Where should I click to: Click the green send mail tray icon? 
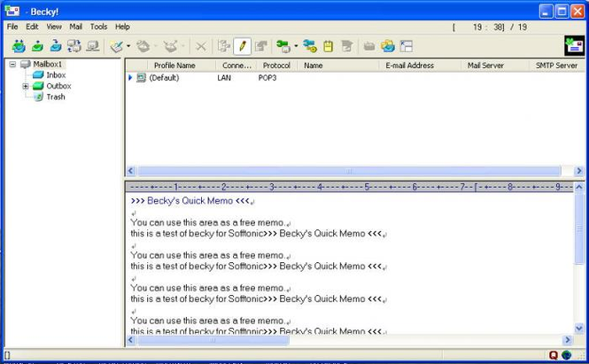point(37,46)
